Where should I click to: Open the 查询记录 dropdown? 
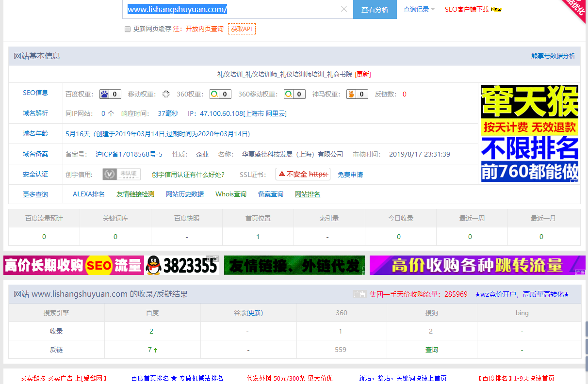(419, 9)
